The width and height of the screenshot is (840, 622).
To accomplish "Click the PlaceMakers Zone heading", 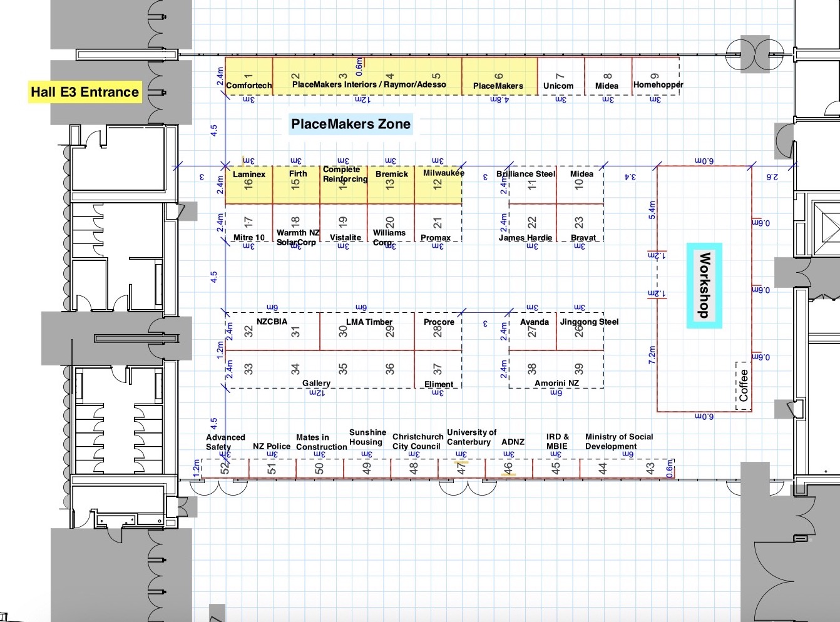I will pos(350,124).
